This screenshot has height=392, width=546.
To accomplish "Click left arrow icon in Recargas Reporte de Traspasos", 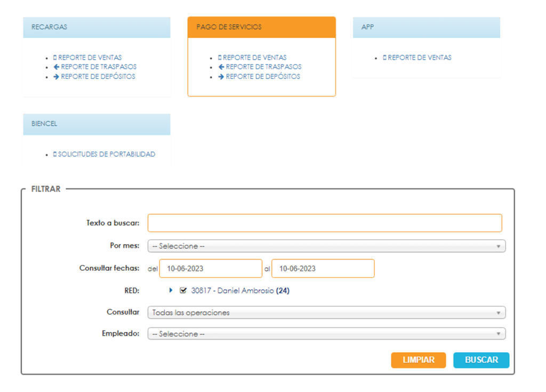I will tap(56, 67).
